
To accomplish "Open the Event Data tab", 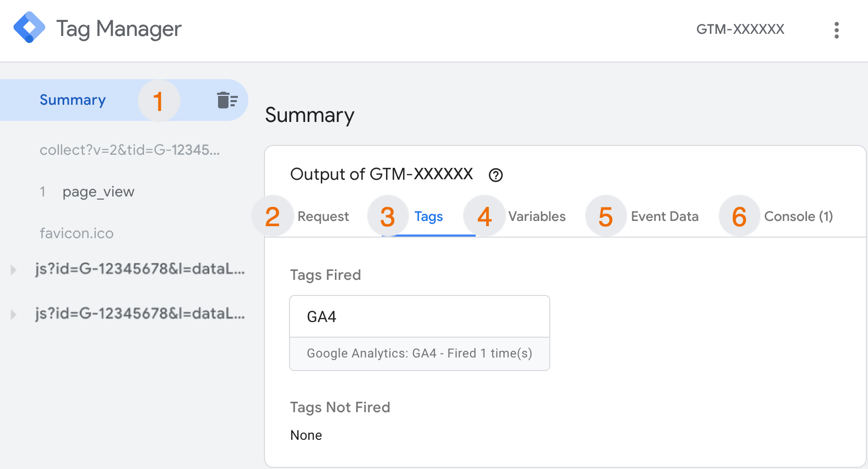I will 664,216.
